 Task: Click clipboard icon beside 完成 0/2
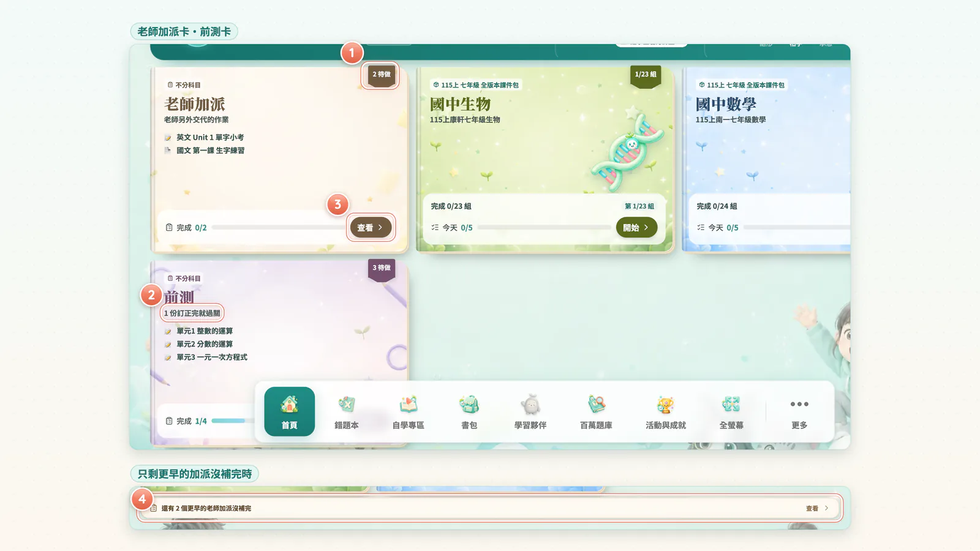coord(169,227)
